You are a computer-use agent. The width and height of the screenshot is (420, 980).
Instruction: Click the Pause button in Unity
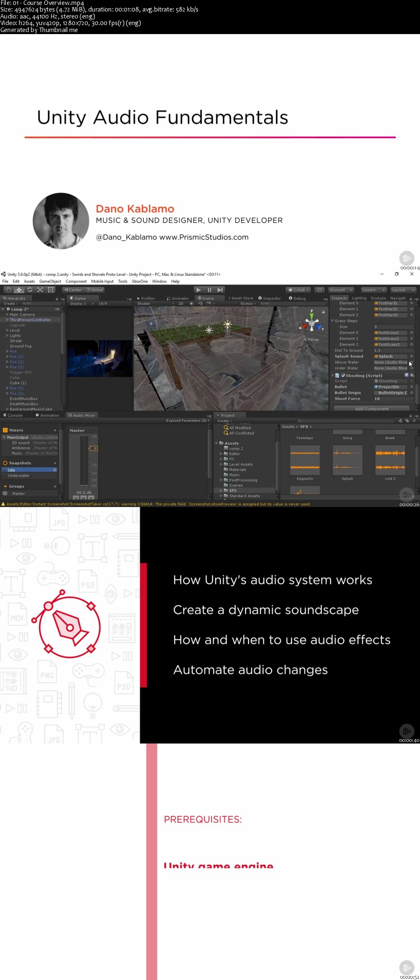click(209, 290)
